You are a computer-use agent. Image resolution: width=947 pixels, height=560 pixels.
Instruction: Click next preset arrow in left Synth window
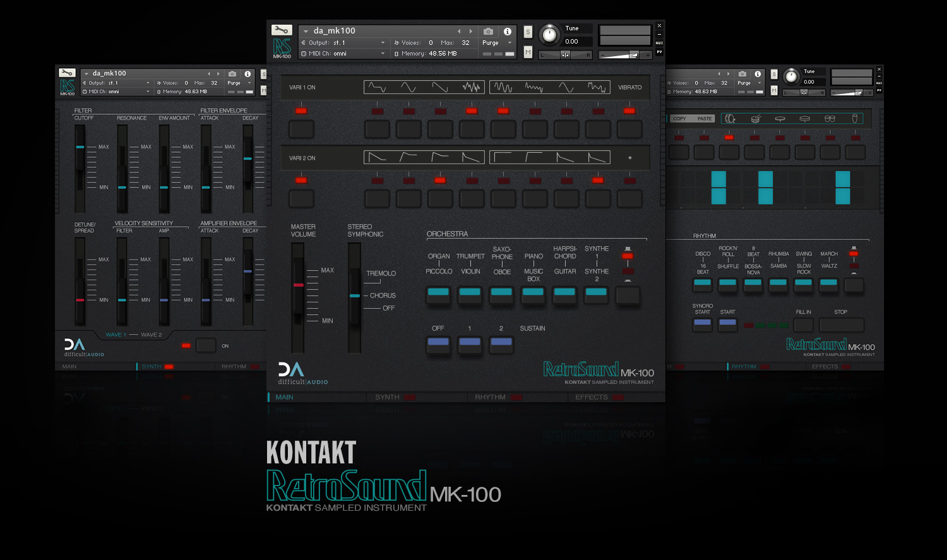coord(218,74)
